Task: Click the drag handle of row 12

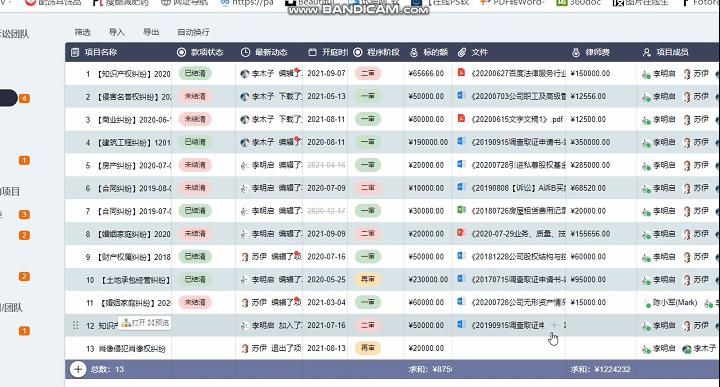Action: [x=75, y=325]
